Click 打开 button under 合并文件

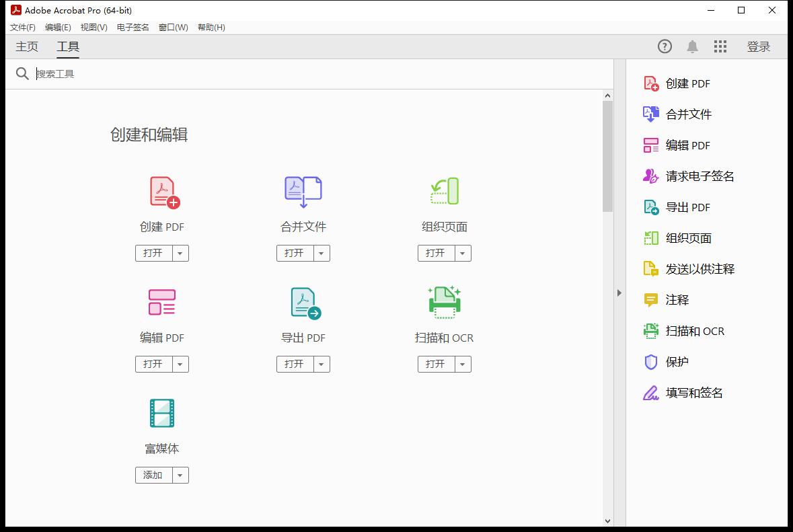click(x=295, y=254)
